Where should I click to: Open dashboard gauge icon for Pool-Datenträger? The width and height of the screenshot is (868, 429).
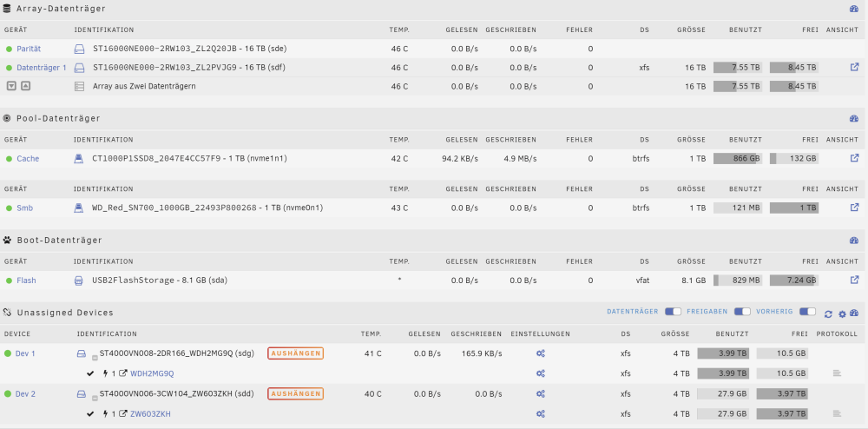(853, 118)
